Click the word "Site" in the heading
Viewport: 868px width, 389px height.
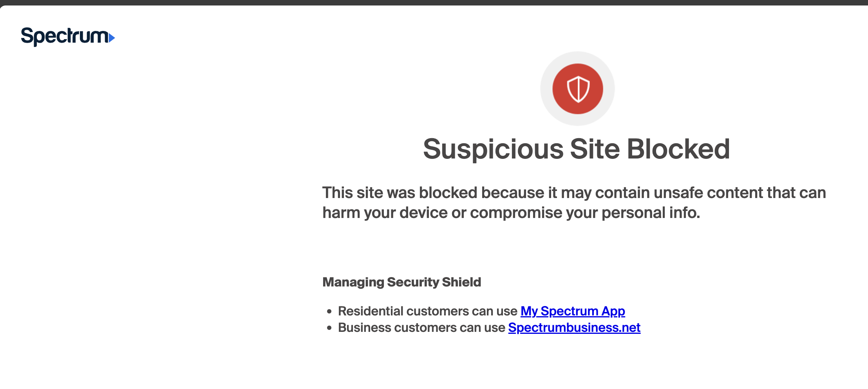[x=595, y=149]
